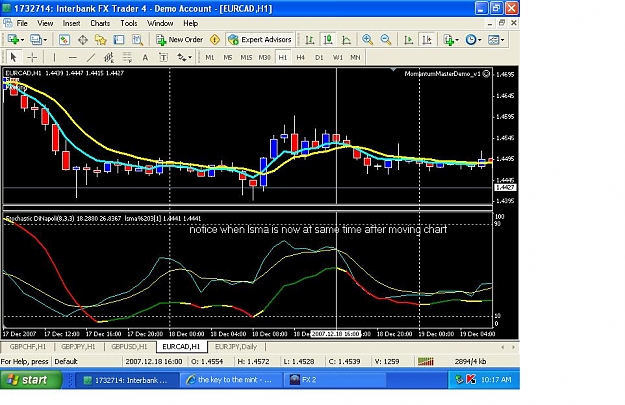Open the Window menu
Image resolution: width=625 pixels, height=405 pixels.
(x=160, y=23)
